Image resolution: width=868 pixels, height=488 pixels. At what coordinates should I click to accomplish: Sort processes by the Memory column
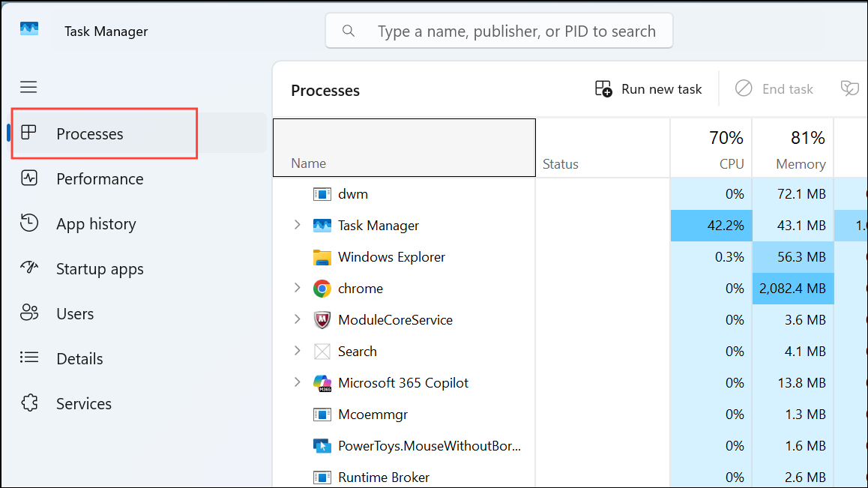(793, 148)
